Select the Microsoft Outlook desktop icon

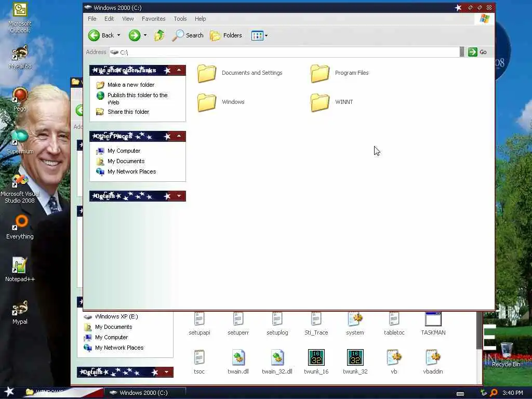coord(20,18)
